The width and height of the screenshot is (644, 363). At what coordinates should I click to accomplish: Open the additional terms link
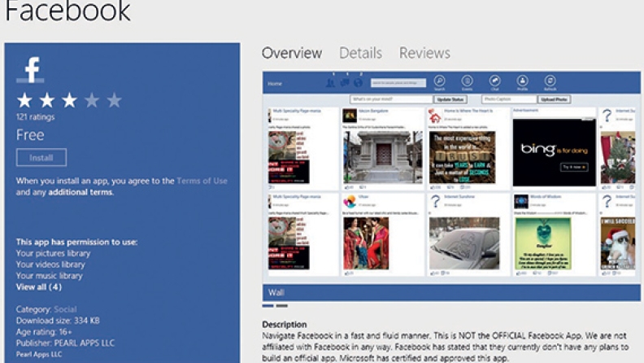80,192
